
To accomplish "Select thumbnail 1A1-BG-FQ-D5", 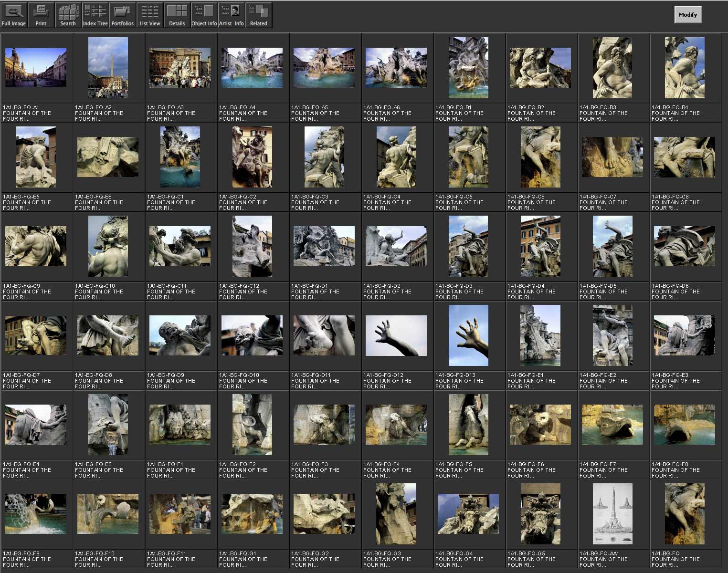I will click(x=612, y=246).
